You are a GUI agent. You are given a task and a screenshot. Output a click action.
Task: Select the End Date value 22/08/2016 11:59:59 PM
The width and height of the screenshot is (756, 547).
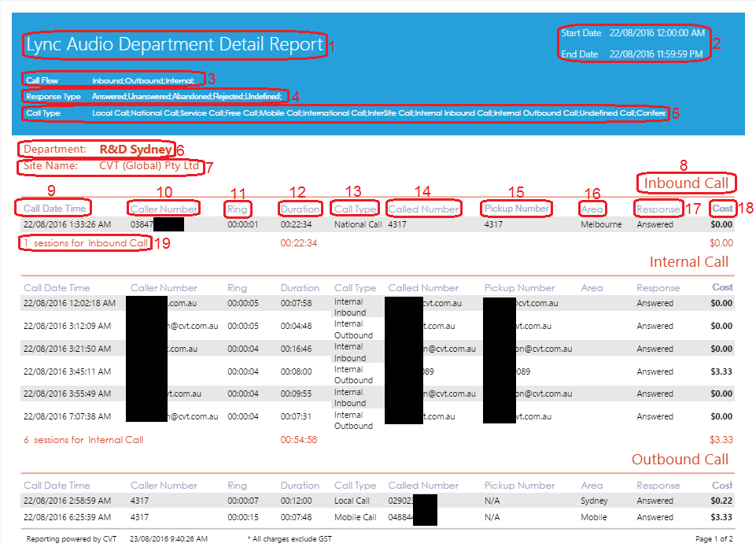656,54
